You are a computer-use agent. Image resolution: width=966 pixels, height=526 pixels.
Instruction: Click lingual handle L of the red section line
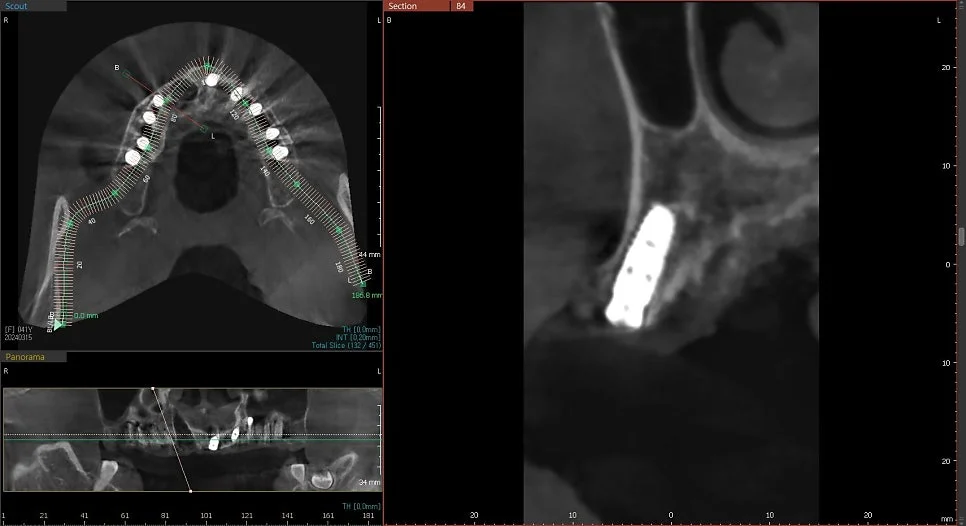(203, 129)
